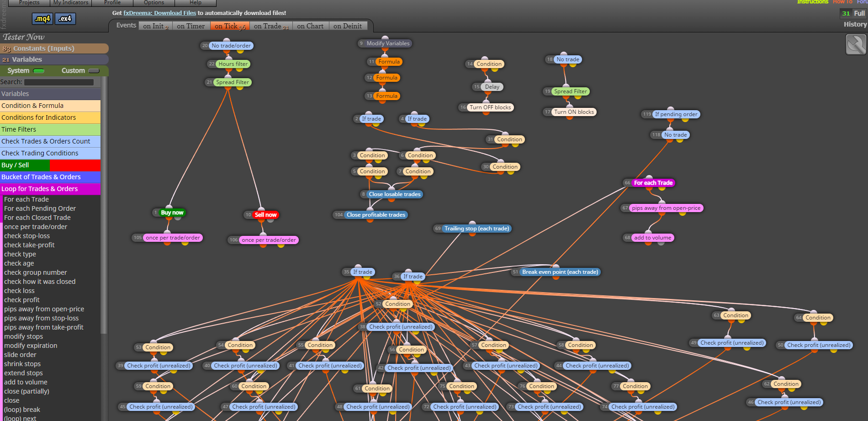Toggle the System blocks switch
The height and width of the screenshot is (421, 868).
[39, 71]
